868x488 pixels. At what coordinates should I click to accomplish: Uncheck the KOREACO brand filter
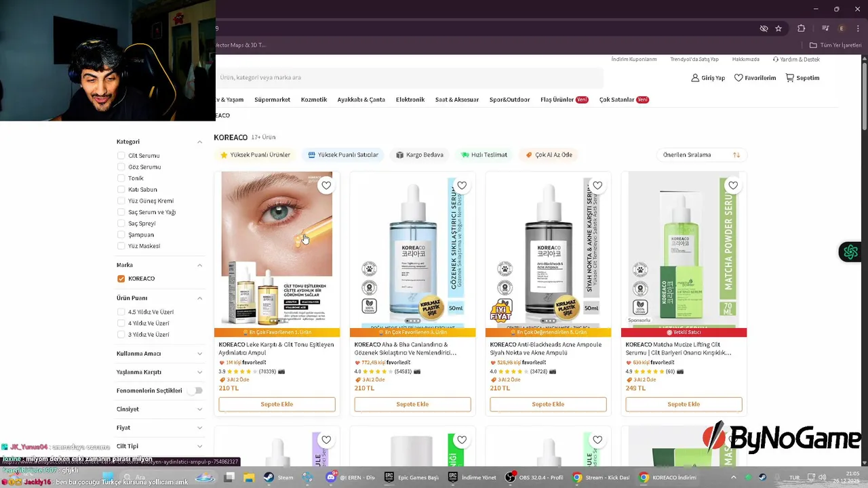[x=121, y=279]
